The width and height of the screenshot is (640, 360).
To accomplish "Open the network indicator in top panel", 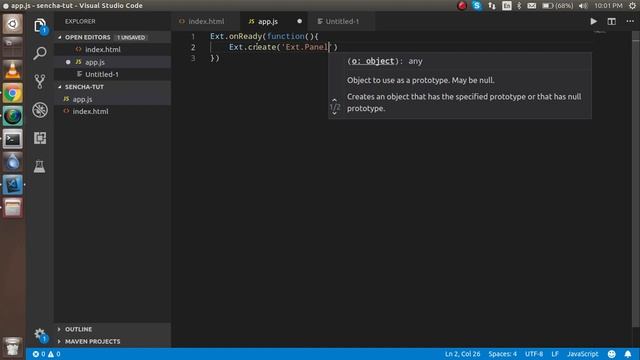I will pos(492,6).
